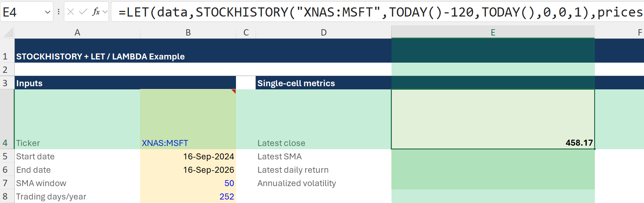Expand the formula bar chevron next to fx

pos(105,12)
